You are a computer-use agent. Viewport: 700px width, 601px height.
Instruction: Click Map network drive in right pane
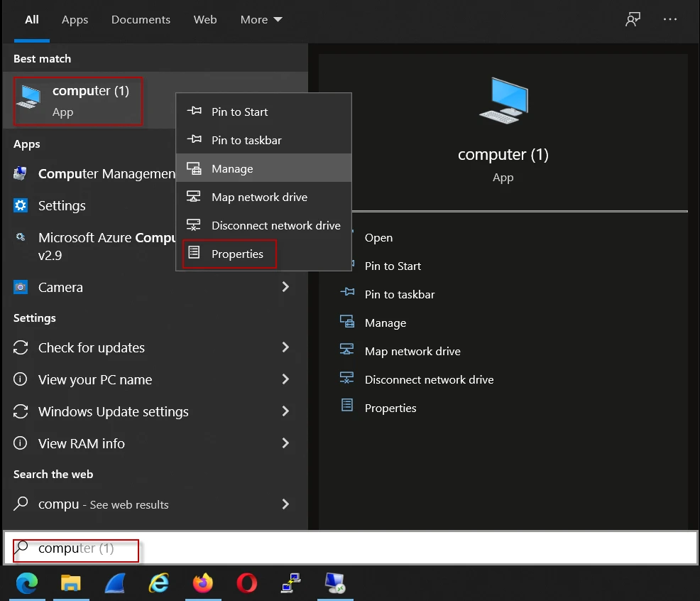(x=412, y=351)
